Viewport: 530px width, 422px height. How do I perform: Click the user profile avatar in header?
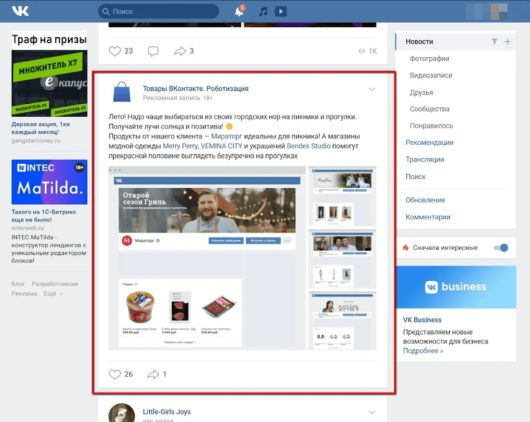coord(500,11)
